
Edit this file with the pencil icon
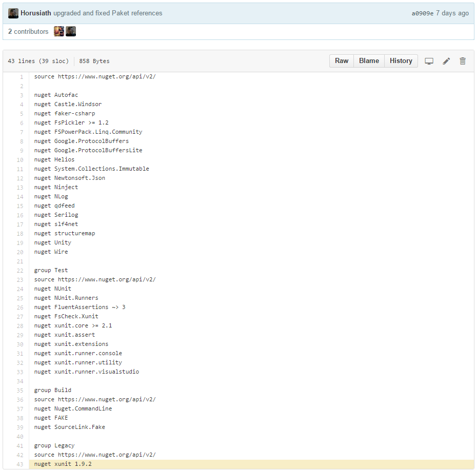click(x=446, y=61)
